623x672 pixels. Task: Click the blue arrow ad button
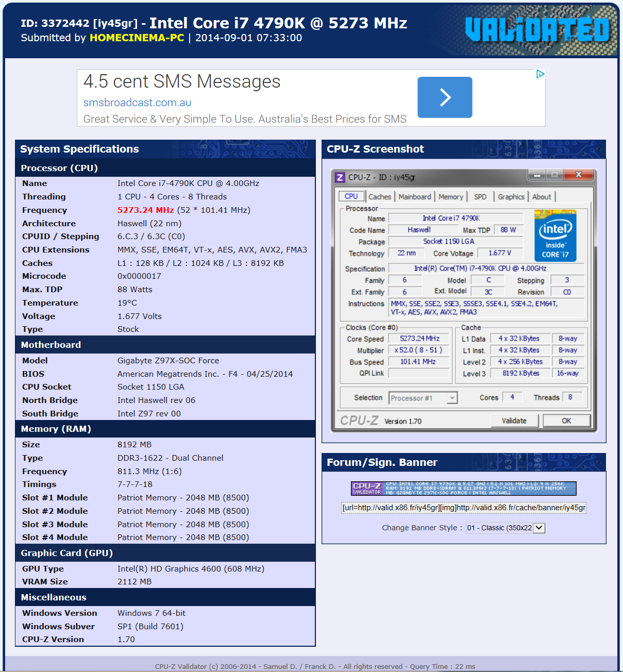coord(445,97)
